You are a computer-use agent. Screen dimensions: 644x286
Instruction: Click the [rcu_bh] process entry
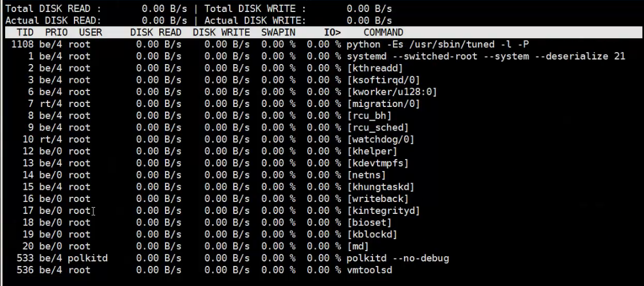point(369,116)
